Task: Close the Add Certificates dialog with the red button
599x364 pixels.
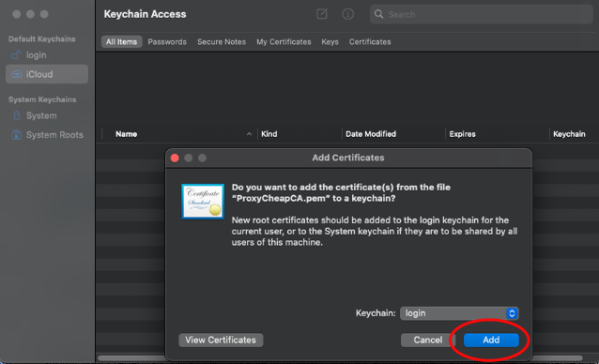Action: coord(175,158)
